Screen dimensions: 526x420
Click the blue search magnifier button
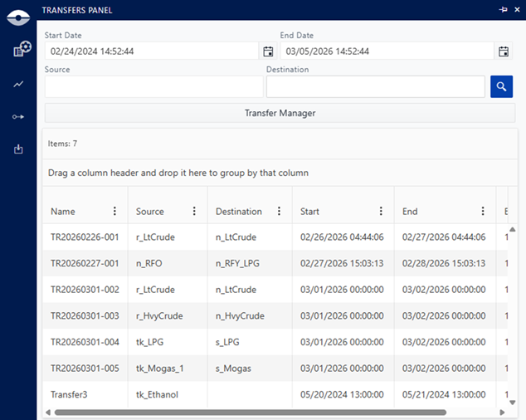pyautogui.click(x=501, y=86)
